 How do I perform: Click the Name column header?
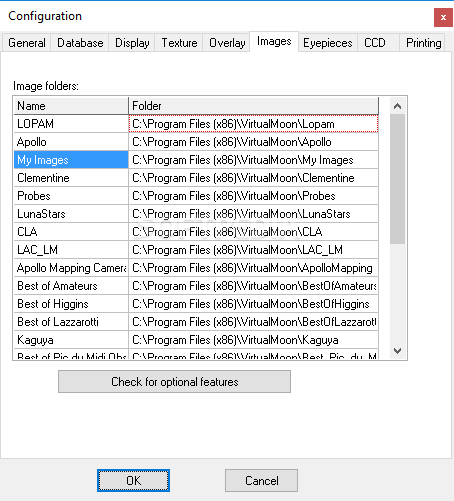(71, 106)
